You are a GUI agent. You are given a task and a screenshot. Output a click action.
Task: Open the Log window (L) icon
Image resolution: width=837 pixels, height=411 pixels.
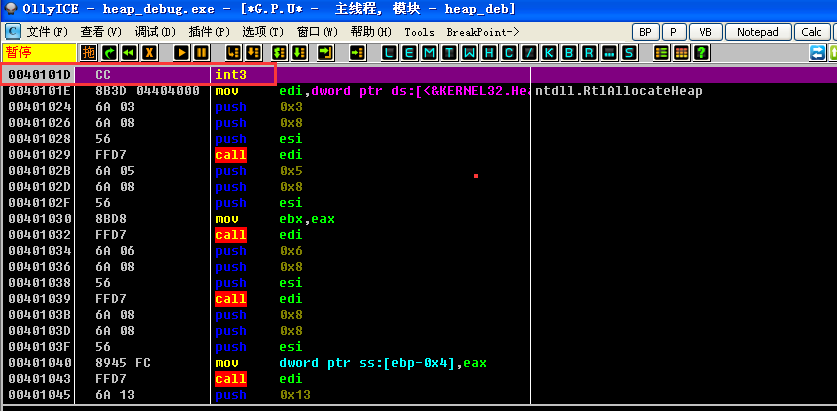pyautogui.click(x=389, y=52)
